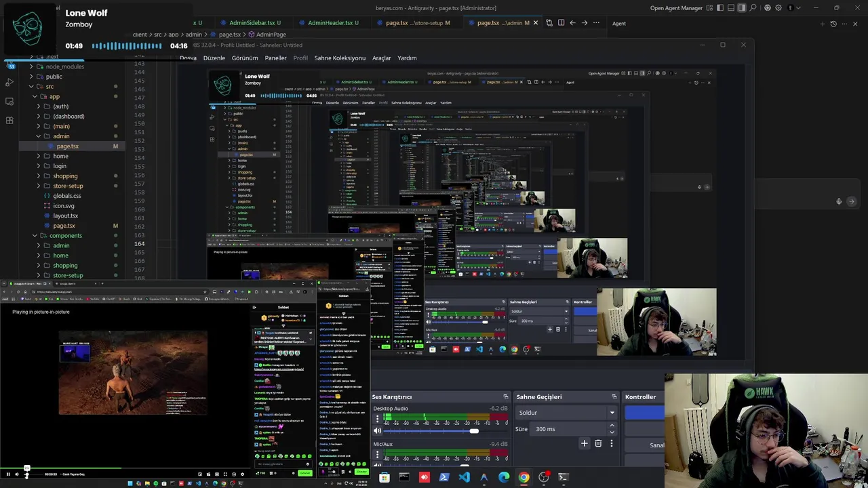Toggle the bottom panel layout button
The height and width of the screenshot is (488, 868).
tap(731, 7)
